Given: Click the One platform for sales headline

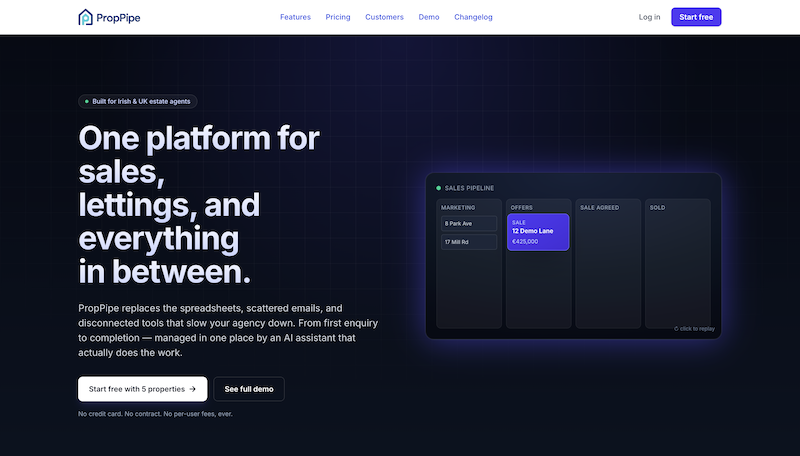Looking at the screenshot, I should pos(199,205).
